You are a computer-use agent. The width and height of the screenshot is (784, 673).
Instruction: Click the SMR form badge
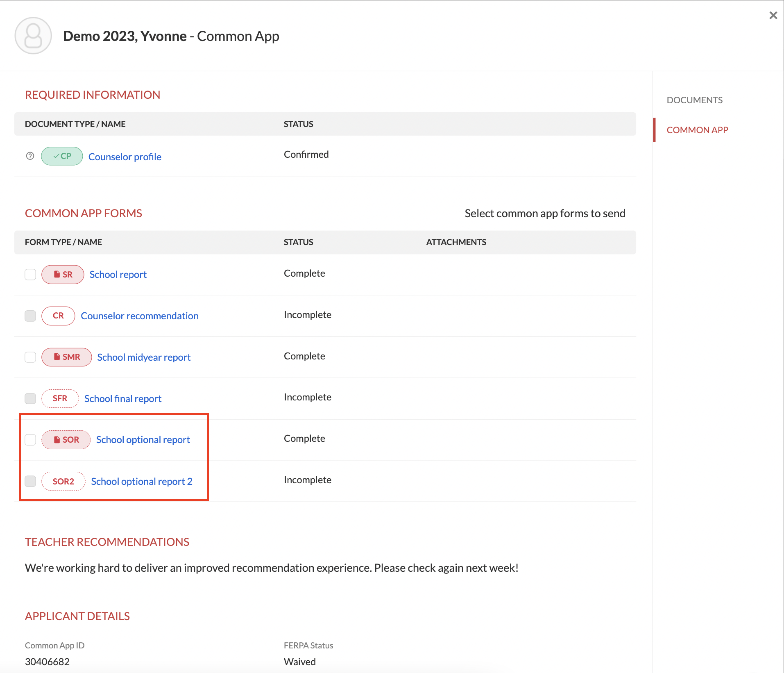tap(66, 357)
